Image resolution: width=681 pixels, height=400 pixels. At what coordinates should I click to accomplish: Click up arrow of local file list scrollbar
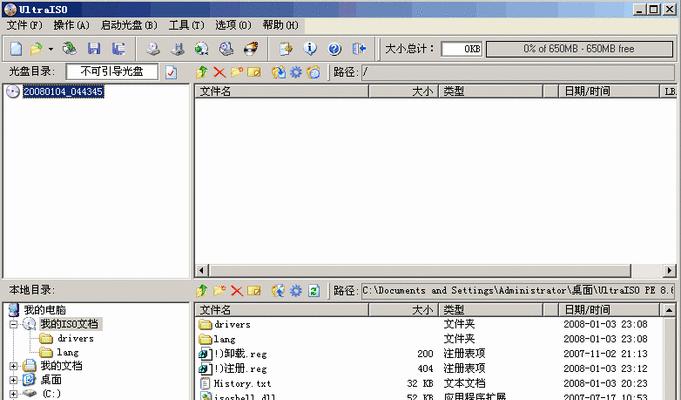pyautogui.click(x=669, y=310)
